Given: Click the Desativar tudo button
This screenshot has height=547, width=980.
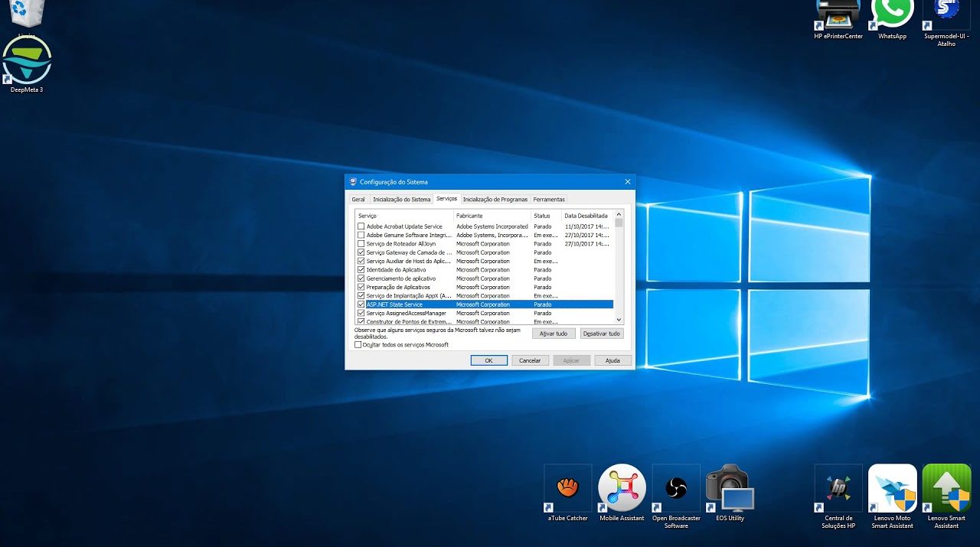Looking at the screenshot, I should pos(601,334).
